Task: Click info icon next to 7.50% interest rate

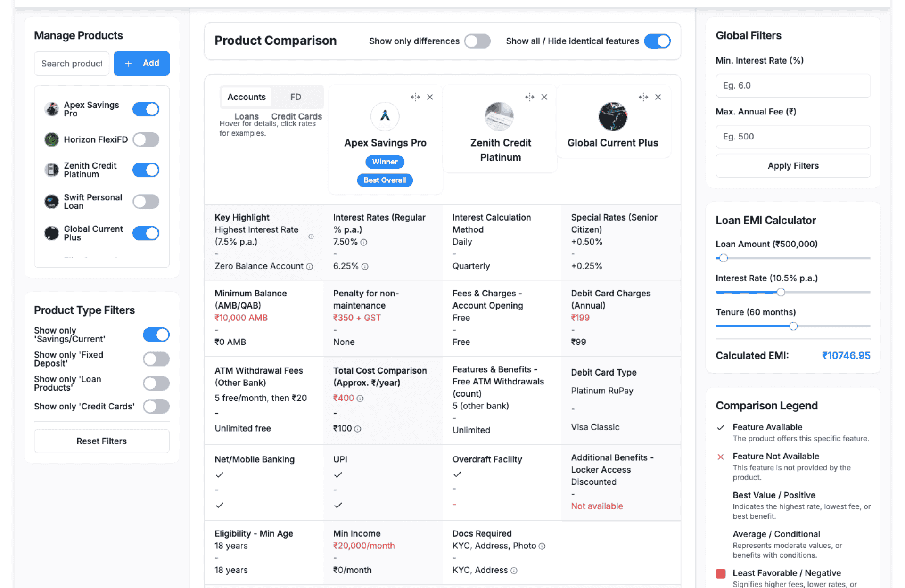Action: click(364, 242)
